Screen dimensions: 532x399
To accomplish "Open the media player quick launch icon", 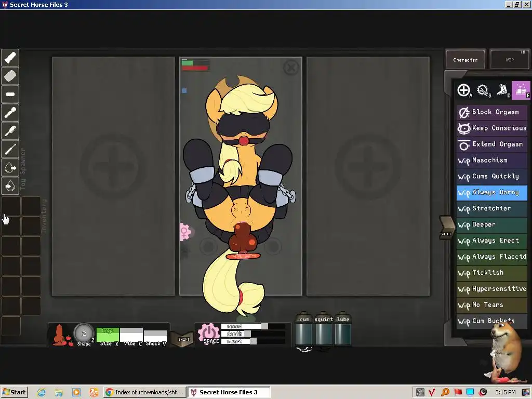I will (x=76, y=393).
